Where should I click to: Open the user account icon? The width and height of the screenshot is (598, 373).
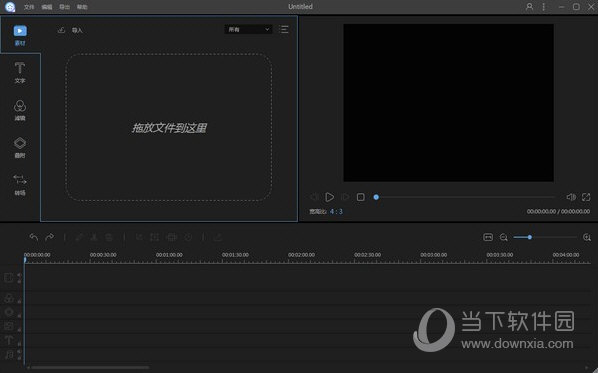(x=529, y=6)
